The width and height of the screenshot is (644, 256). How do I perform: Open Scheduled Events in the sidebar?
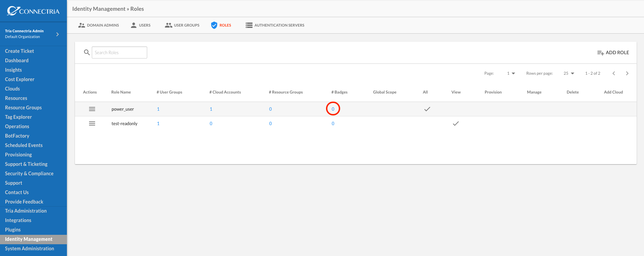24,145
